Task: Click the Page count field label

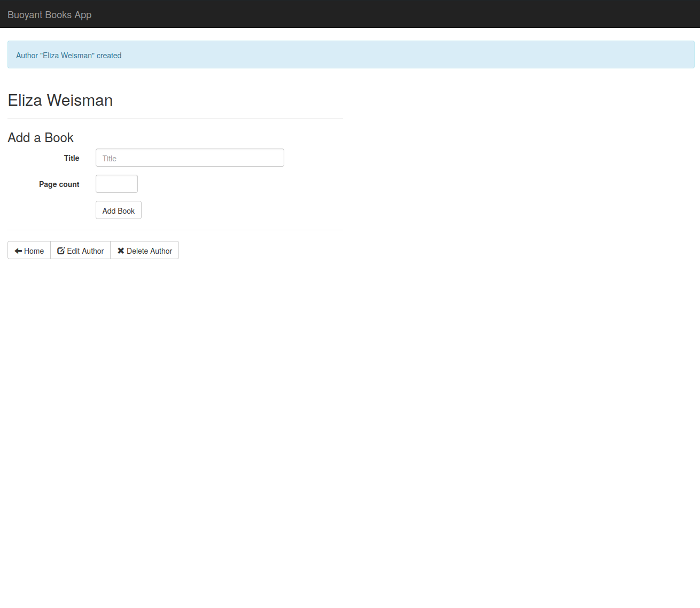Action: 59,184
